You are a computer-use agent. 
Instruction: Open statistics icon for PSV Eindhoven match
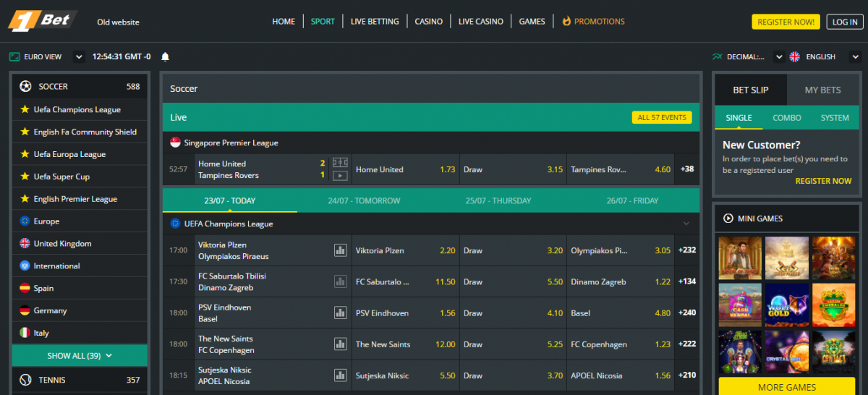point(340,313)
